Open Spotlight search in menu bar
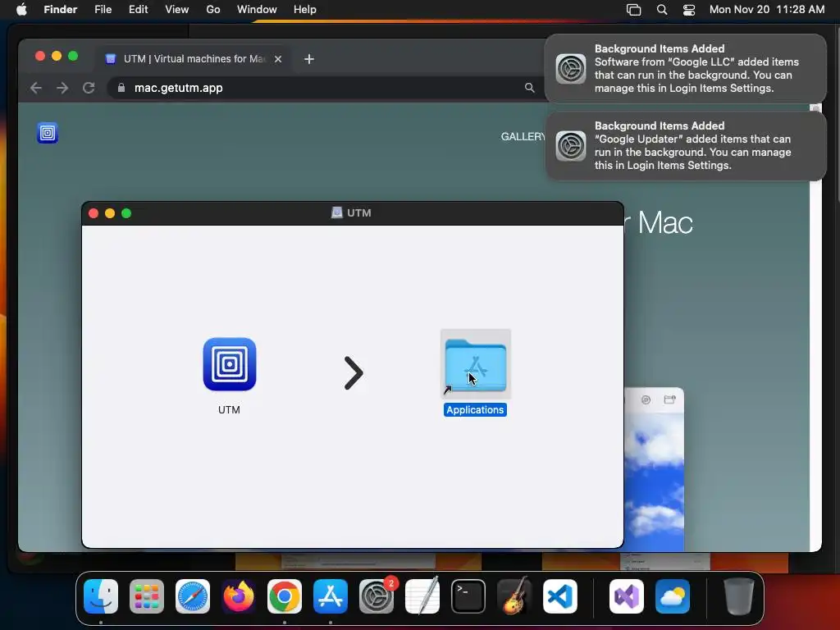The height and width of the screenshot is (630, 840). (662, 10)
